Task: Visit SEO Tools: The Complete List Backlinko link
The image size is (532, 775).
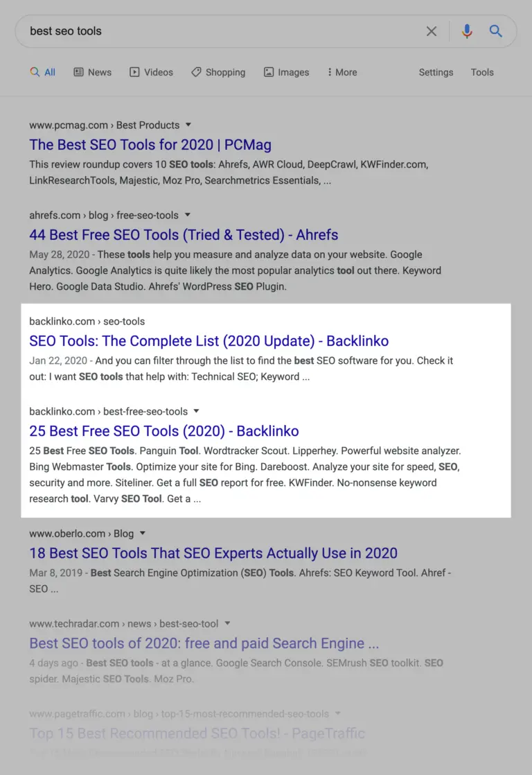Action: tap(209, 341)
